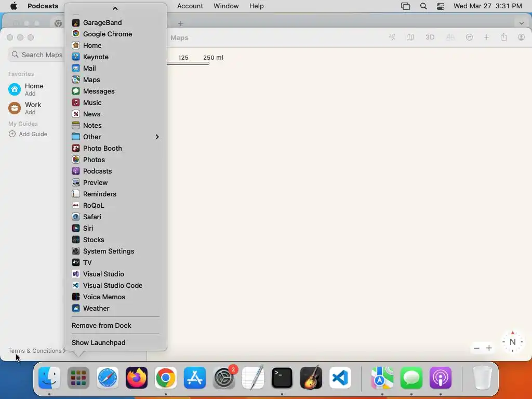Click the Maps location arrow icon

coord(392,37)
